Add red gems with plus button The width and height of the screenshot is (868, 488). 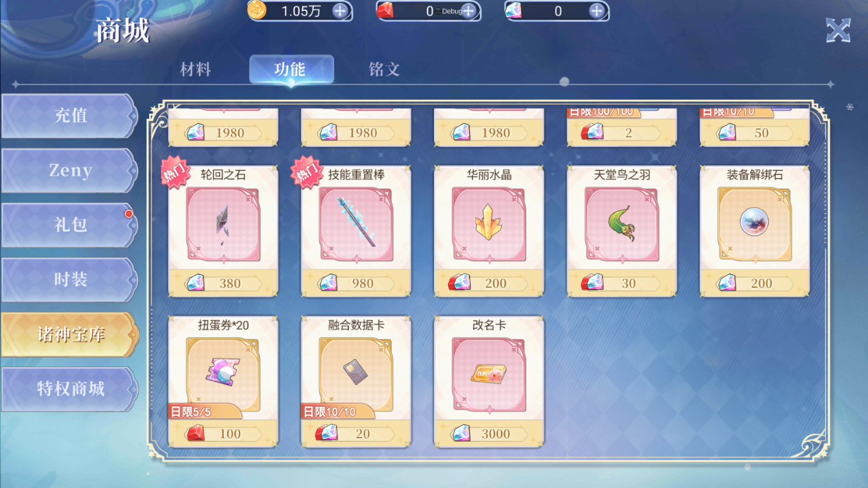point(469,11)
